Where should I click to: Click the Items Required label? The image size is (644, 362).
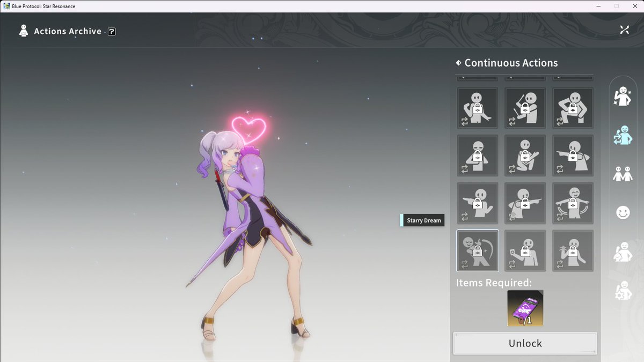point(494,283)
